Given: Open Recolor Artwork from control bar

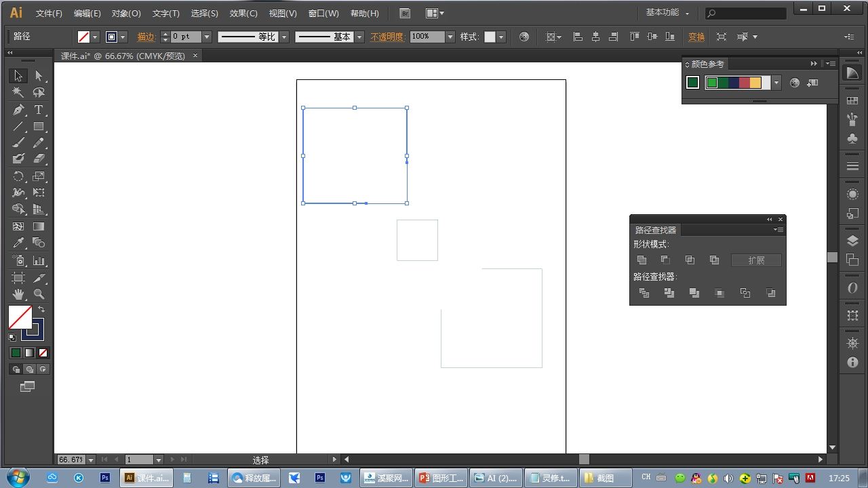Looking at the screenshot, I should (x=524, y=37).
